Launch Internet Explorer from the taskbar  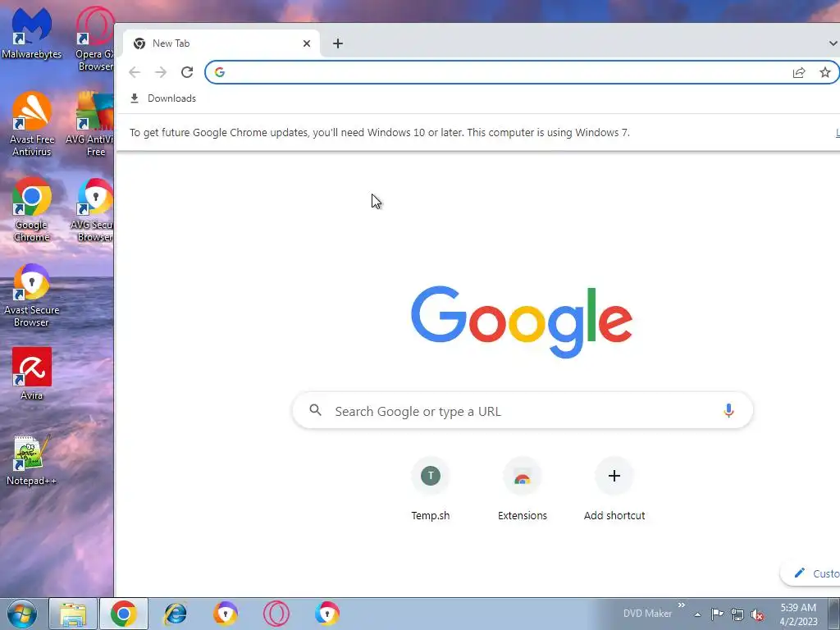click(175, 614)
